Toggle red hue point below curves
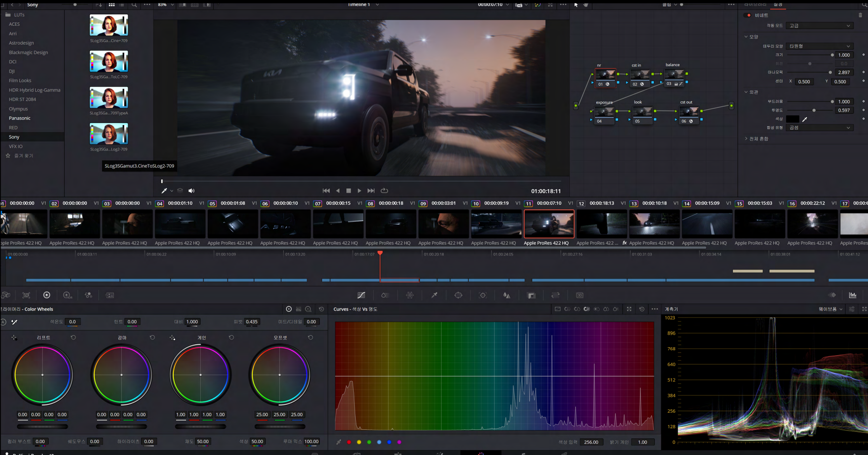This screenshot has width=868, height=455. pyautogui.click(x=349, y=442)
